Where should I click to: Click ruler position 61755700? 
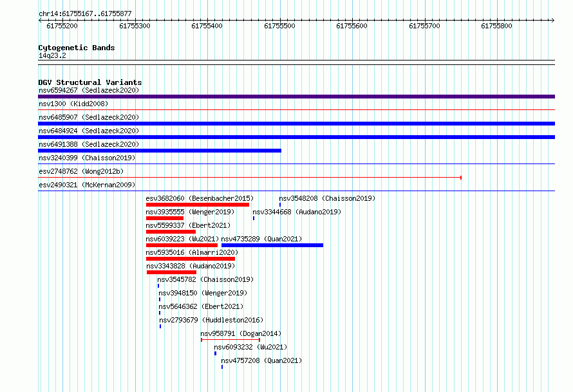(425, 26)
